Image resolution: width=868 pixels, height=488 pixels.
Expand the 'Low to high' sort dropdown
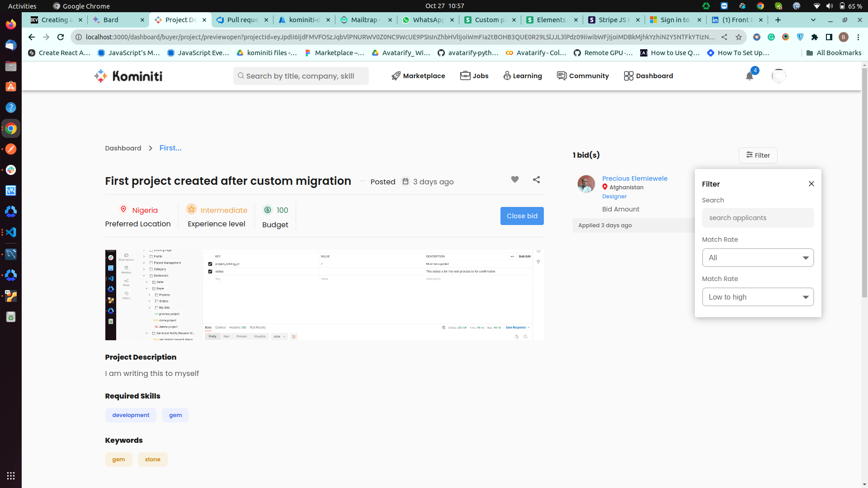[758, 297]
